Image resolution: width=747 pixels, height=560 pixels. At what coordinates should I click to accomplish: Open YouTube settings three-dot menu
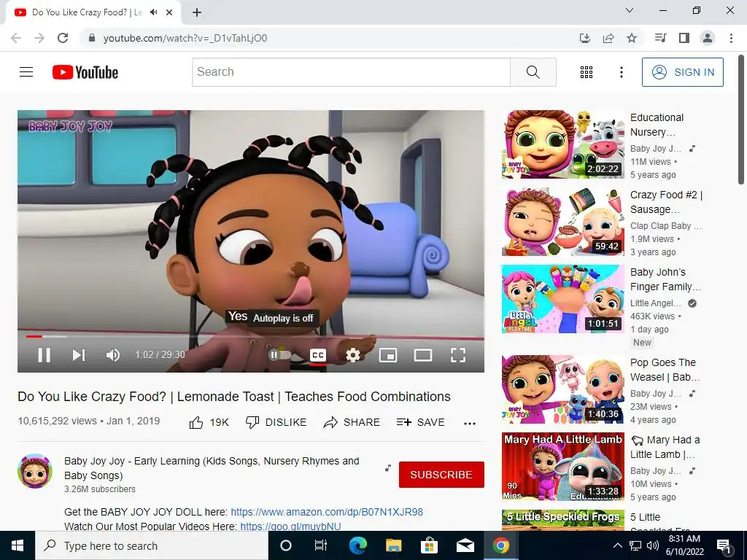pyautogui.click(x=622, y=72)
